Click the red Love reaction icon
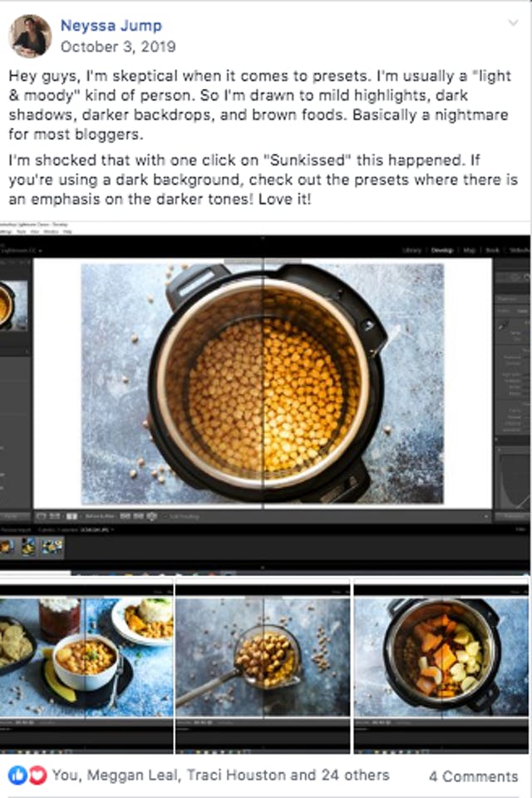Image resolution: width=532 pixels, height=798 pixels. tap(37, 775)
